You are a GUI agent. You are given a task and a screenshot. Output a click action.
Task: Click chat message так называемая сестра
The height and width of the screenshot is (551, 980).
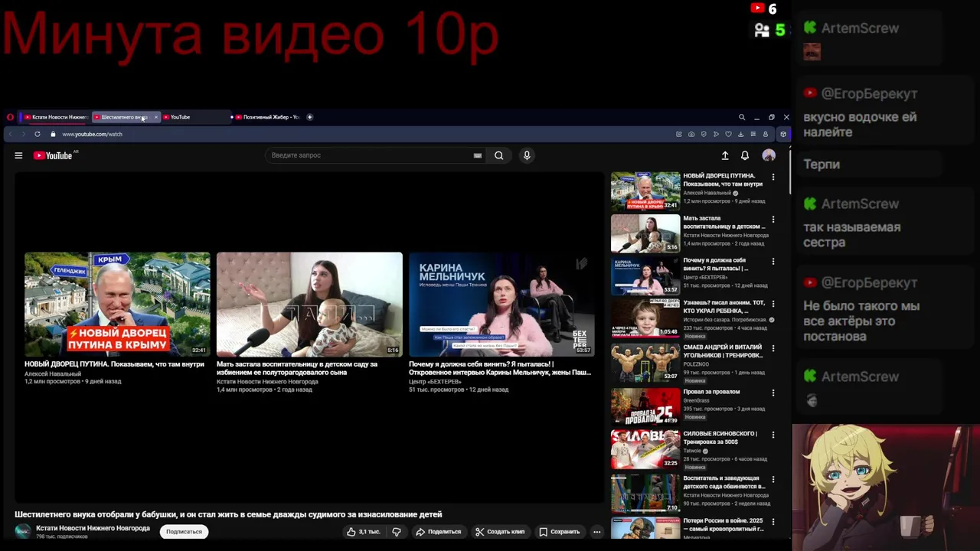tap(851, 235)
